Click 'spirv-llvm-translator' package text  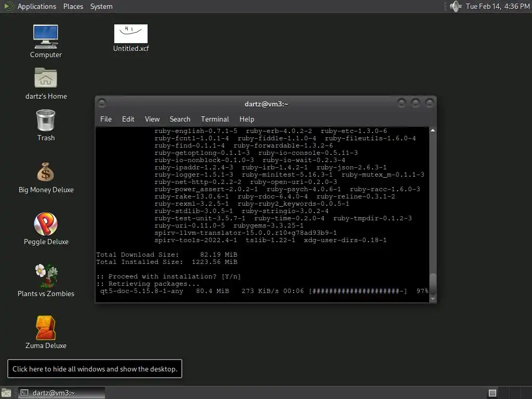[245, 233]
